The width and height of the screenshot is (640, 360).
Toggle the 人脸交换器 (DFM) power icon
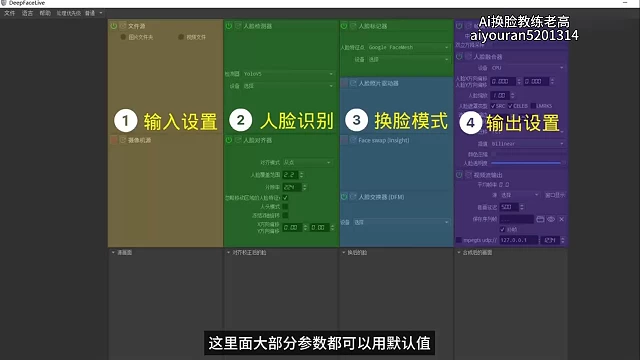tap(344, 197)
